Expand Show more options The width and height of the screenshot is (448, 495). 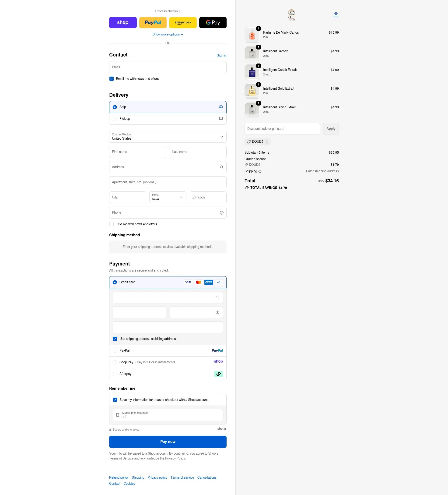point(168,34)
